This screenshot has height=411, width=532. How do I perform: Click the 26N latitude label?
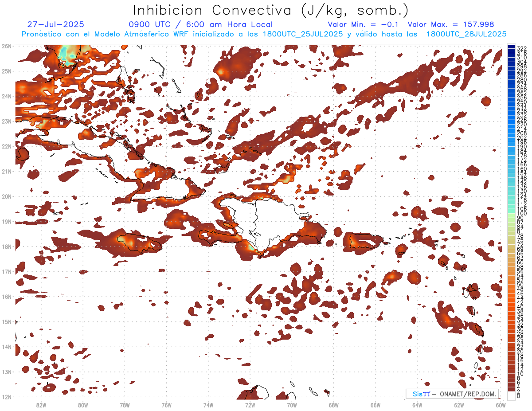tap(7, 46)
